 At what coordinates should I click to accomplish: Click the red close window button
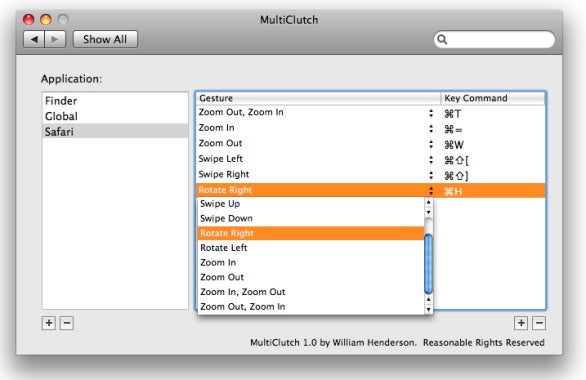[28, 19]
